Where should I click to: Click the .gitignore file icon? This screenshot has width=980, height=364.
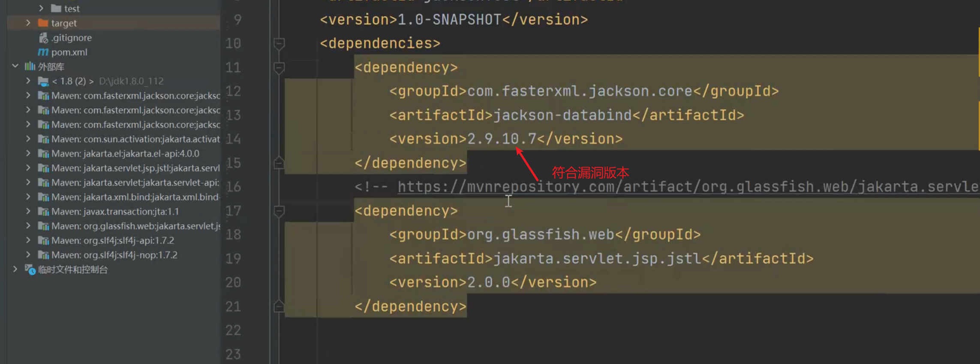(x=43, y=38)
